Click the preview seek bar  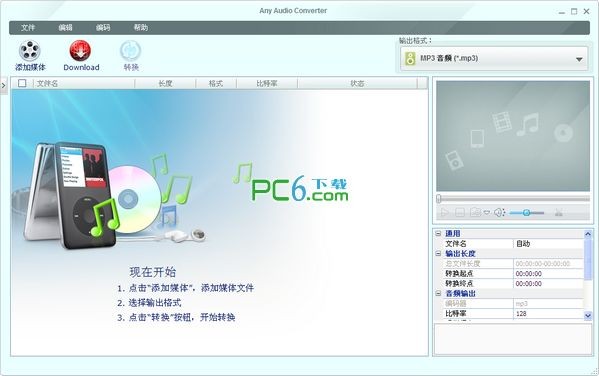point(513,199)
